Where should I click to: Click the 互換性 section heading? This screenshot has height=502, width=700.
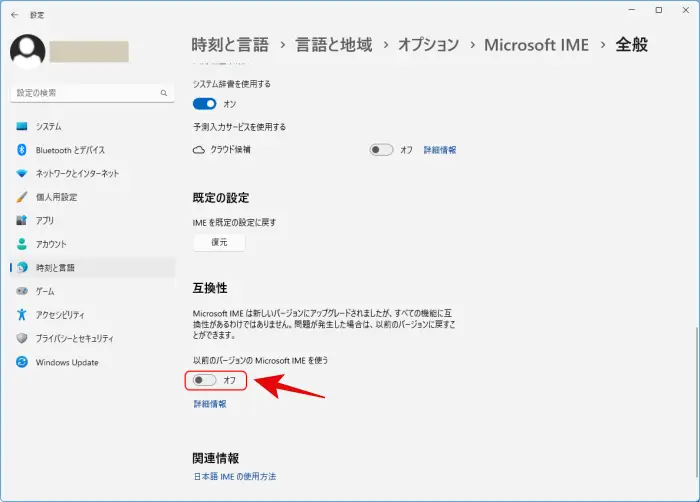point(210,288)
